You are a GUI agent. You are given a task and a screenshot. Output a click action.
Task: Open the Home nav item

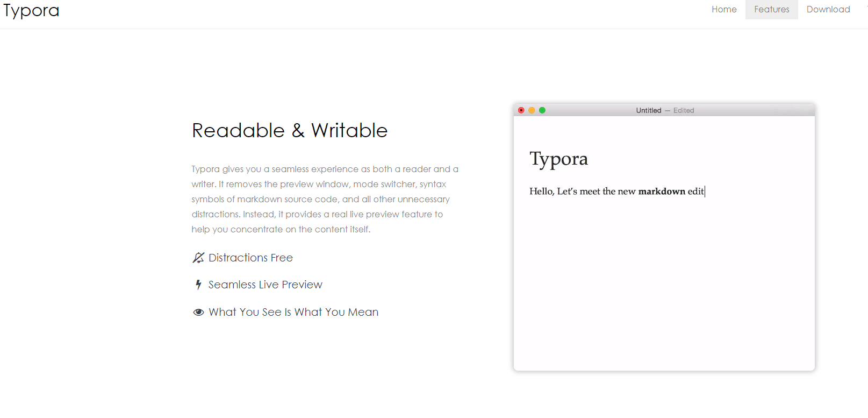pos(724,10)
